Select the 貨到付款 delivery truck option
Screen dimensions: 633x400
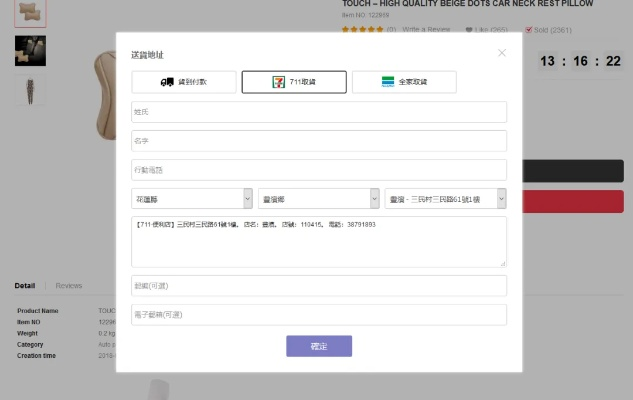click(x=184, y=82)
